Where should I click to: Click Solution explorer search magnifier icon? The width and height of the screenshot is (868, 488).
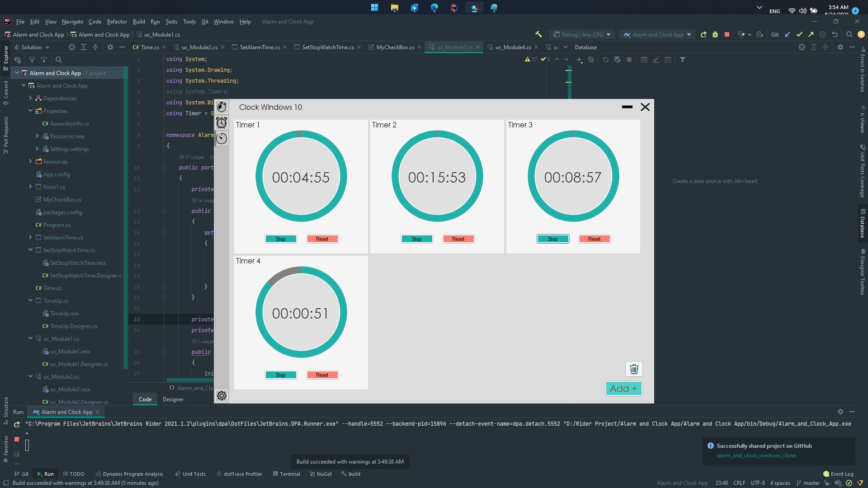click(59, 60)
